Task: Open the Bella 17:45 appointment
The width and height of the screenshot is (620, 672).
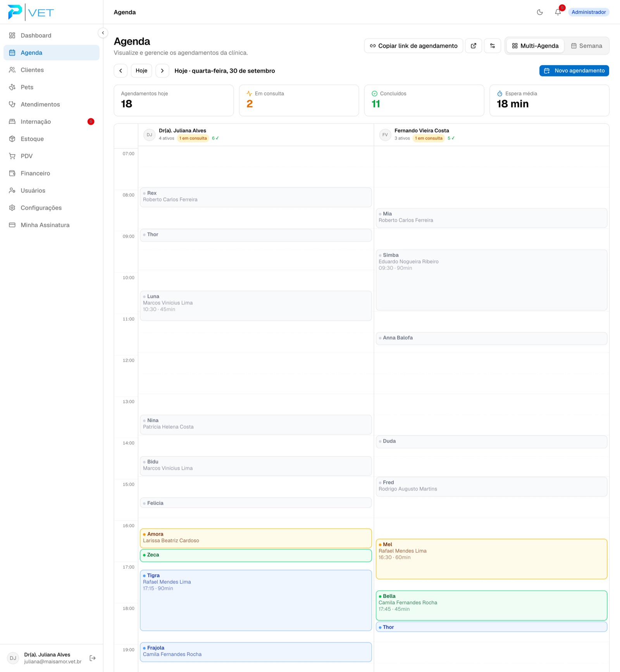Action: point(491,605)
